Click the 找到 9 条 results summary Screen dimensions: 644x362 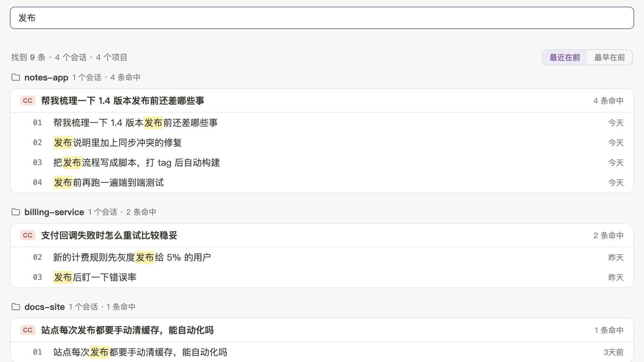pos(69,57)
